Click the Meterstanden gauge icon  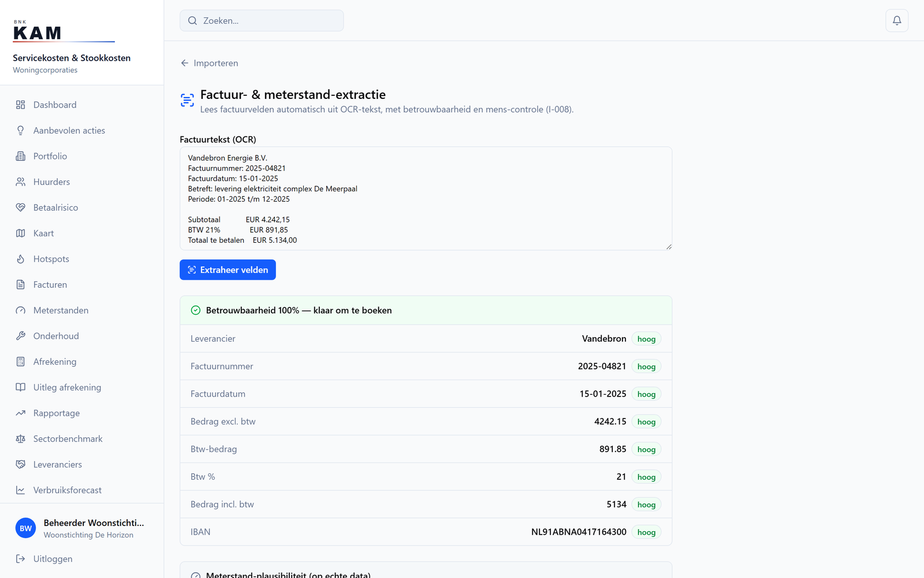21,310
